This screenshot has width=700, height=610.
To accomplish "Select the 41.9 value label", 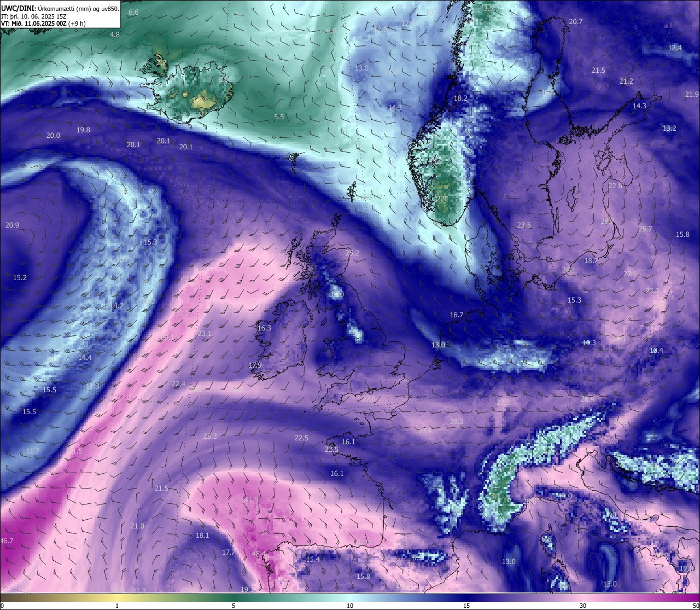I will 250,499.
